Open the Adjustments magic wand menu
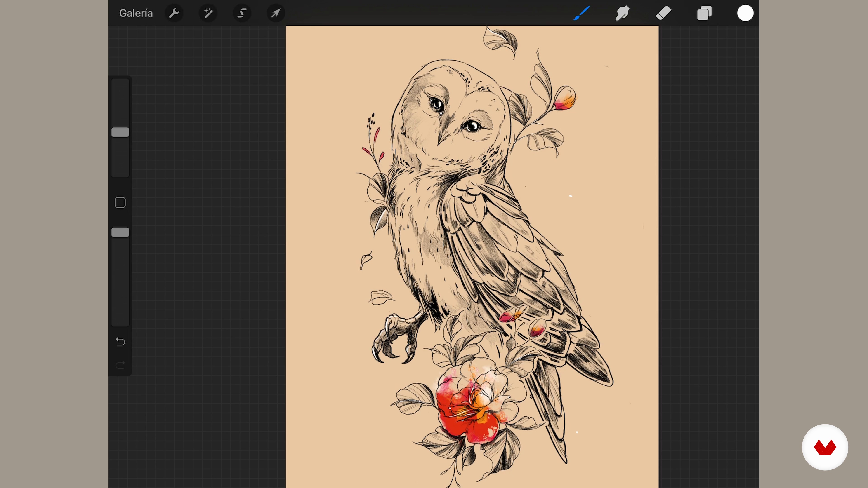Image resolution: width=868 pixels, height=488 pixels. click(208, 13)
